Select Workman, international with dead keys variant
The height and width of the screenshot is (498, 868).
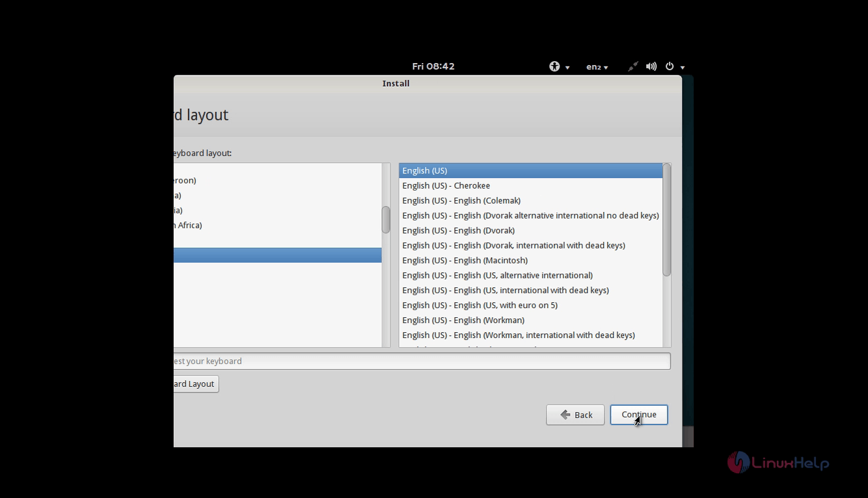tap(530, 335)
